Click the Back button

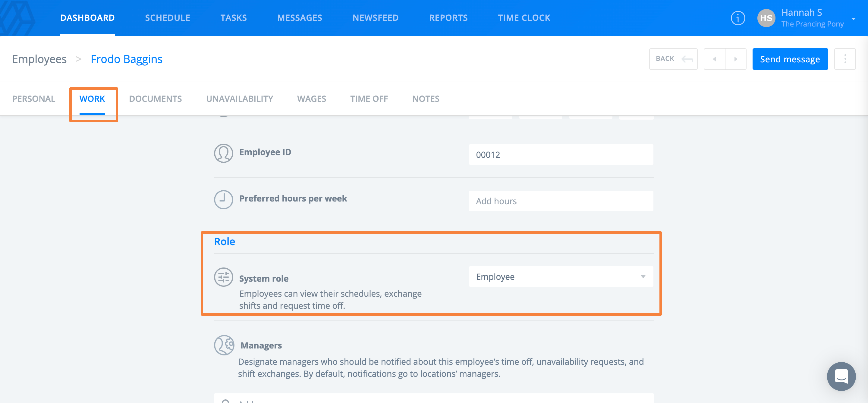tap(673, 59)
